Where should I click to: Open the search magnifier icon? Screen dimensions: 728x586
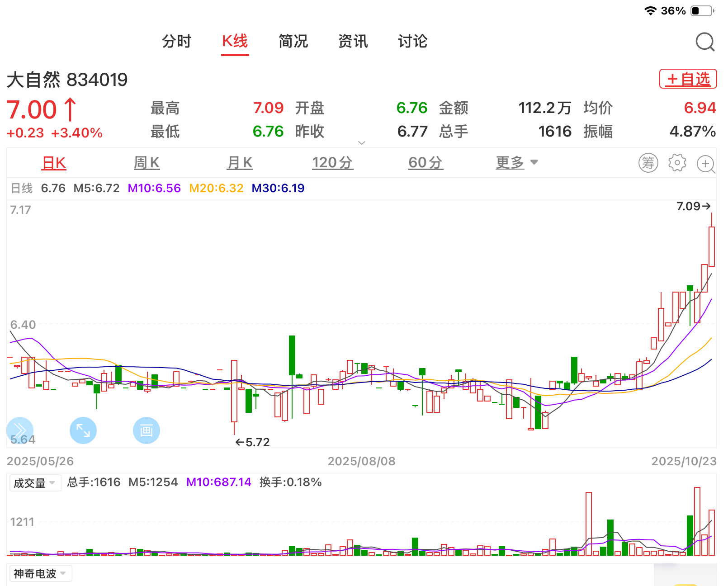[x=705, y=42]
